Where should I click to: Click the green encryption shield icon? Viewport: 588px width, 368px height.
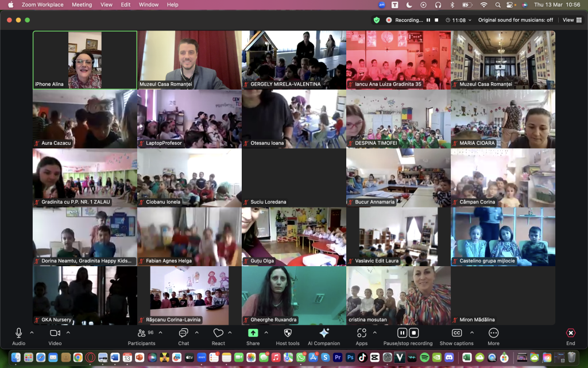[377, 20]
